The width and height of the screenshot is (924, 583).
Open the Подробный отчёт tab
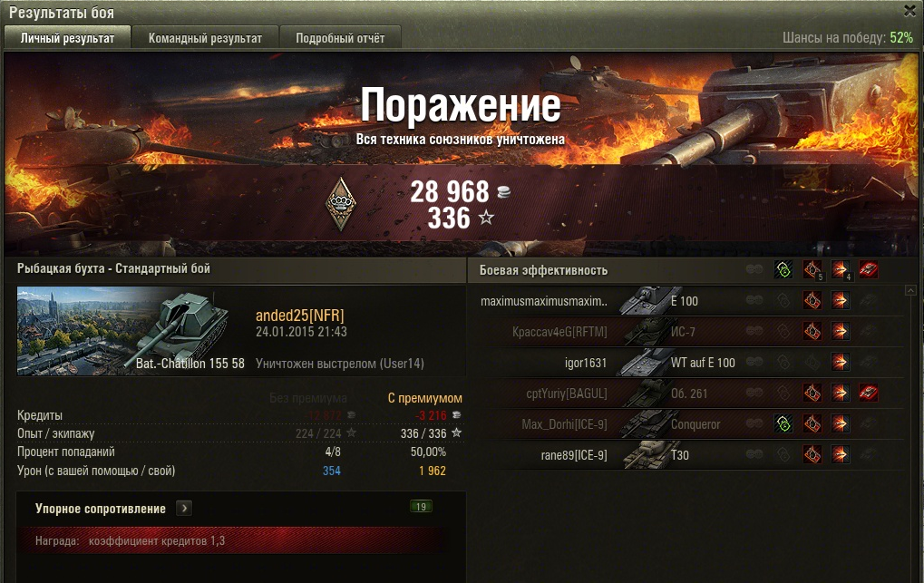pos(340,38)
